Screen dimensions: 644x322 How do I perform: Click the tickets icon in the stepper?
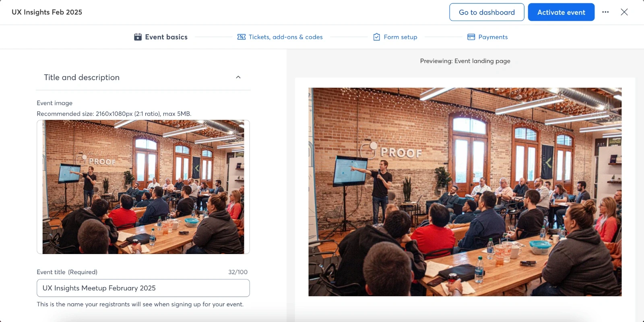[242, 37]
